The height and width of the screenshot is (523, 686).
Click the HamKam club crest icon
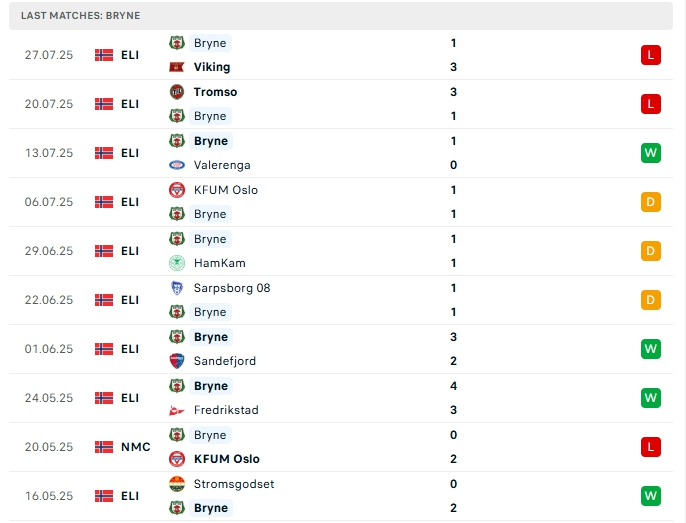click(177, 263)
